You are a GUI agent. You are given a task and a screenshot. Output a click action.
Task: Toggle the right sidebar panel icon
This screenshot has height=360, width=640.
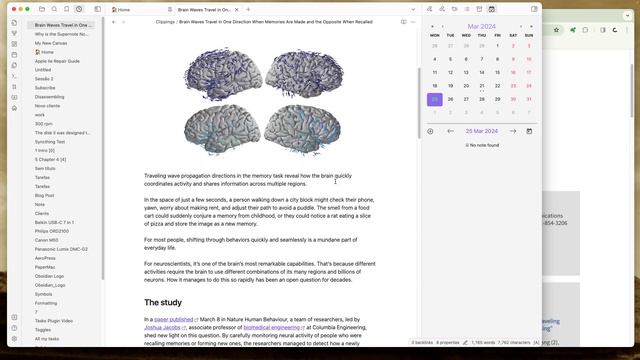(x=534, y=9)
